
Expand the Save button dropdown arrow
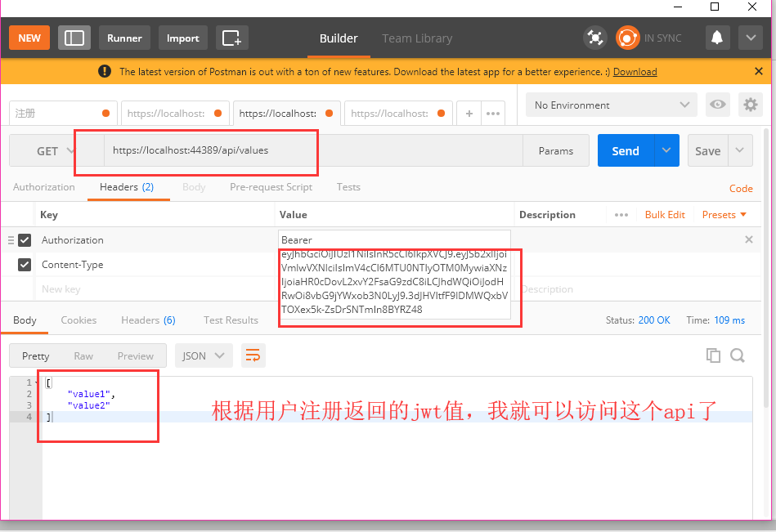[740, 150]
